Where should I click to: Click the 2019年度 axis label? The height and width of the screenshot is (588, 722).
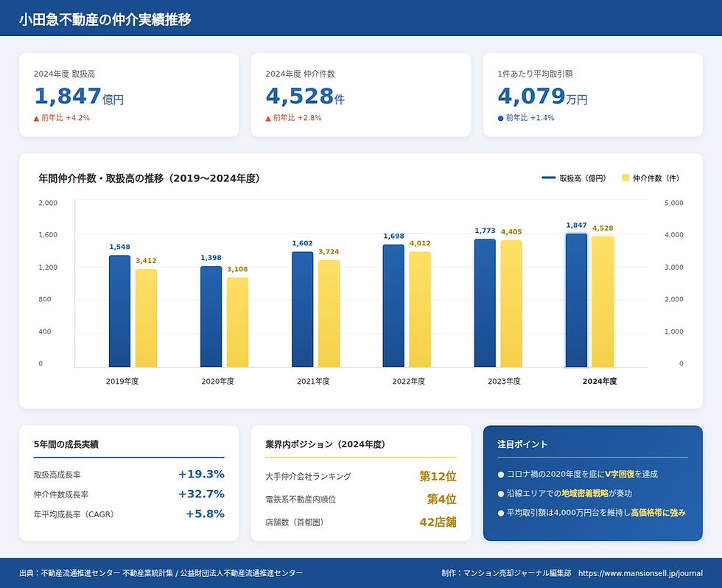[122, 381]
